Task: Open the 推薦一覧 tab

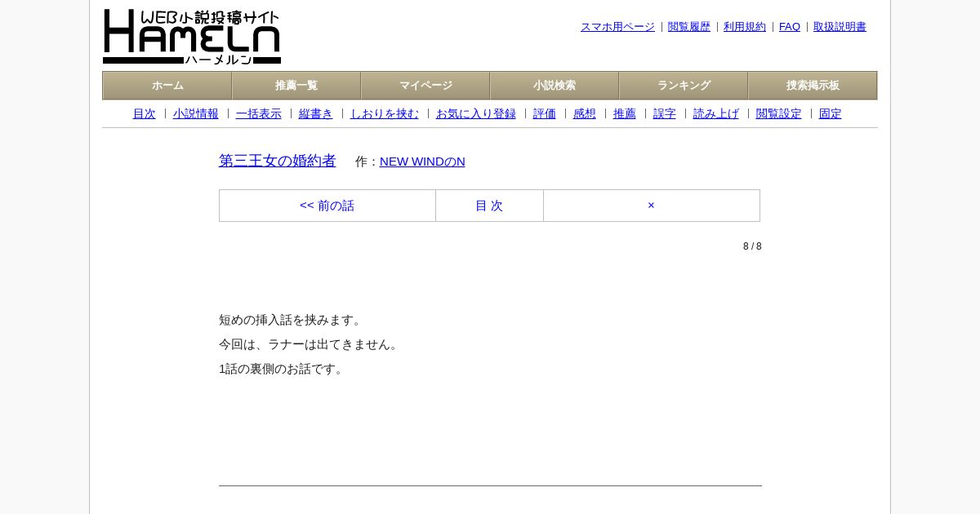Action: point(296,86)
